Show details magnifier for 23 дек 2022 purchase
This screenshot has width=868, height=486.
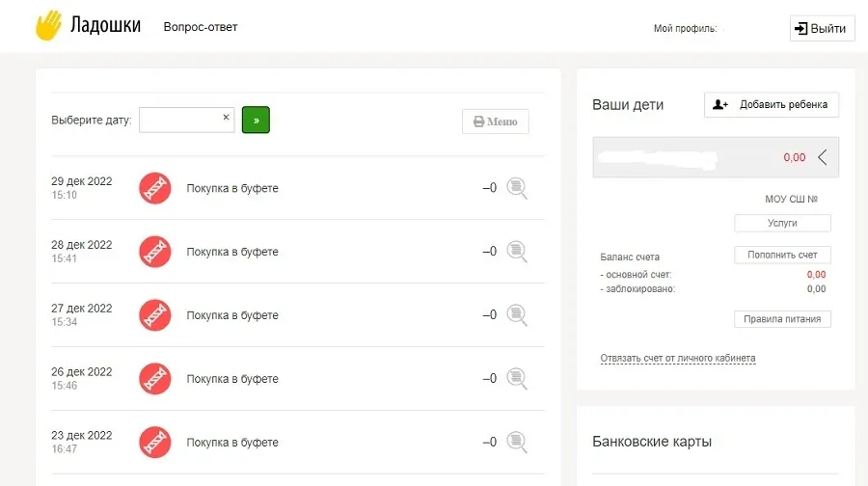517,443
